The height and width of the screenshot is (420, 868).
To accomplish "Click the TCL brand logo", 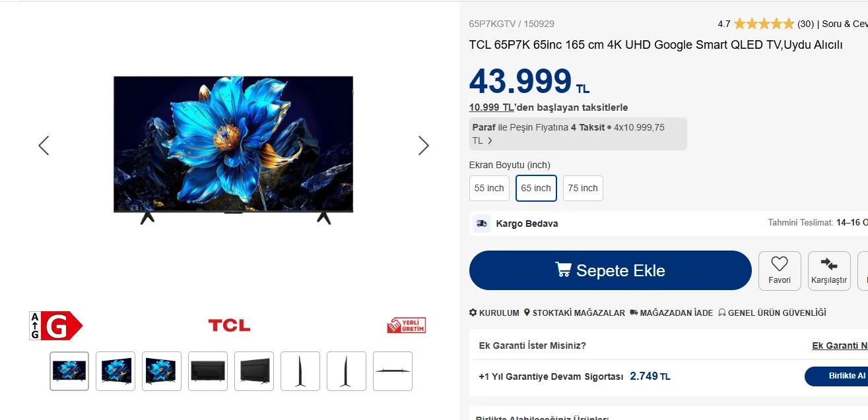I will tap(229, 325).
